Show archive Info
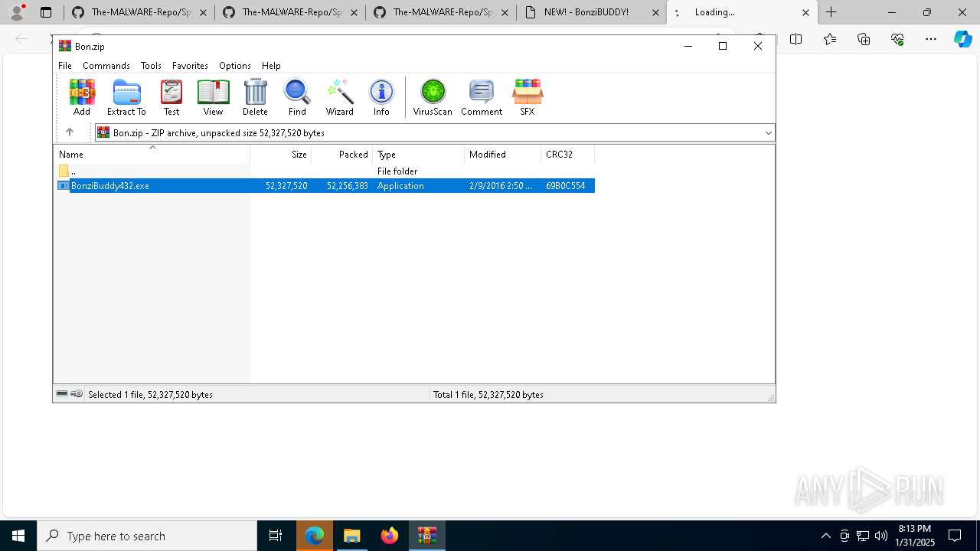 [381, 97]
